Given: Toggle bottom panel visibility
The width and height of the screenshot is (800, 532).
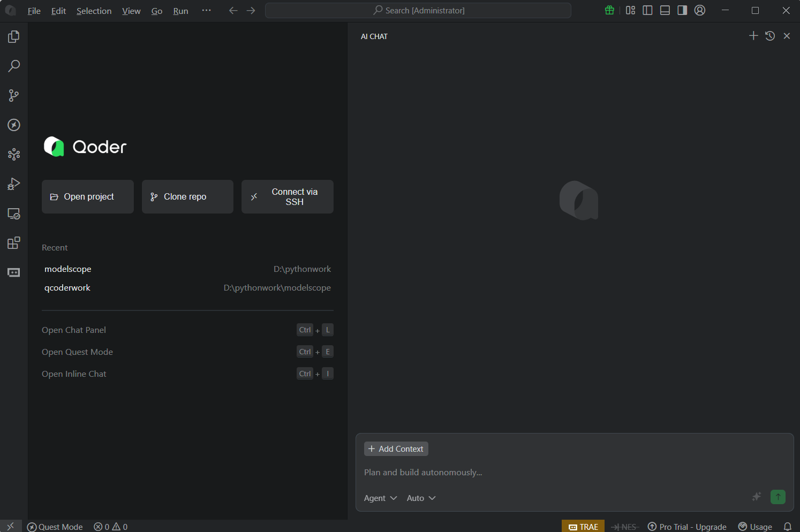Looking at the screenshot, I should click(x=665, y=10).
